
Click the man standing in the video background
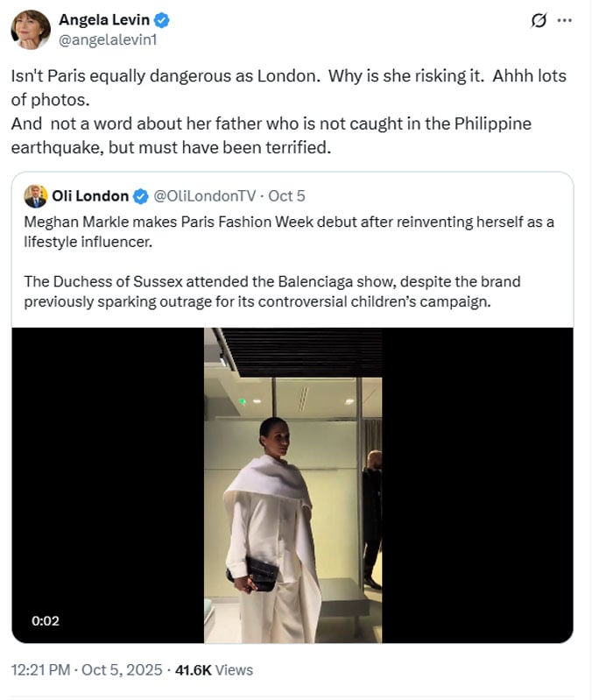(372, 517)
